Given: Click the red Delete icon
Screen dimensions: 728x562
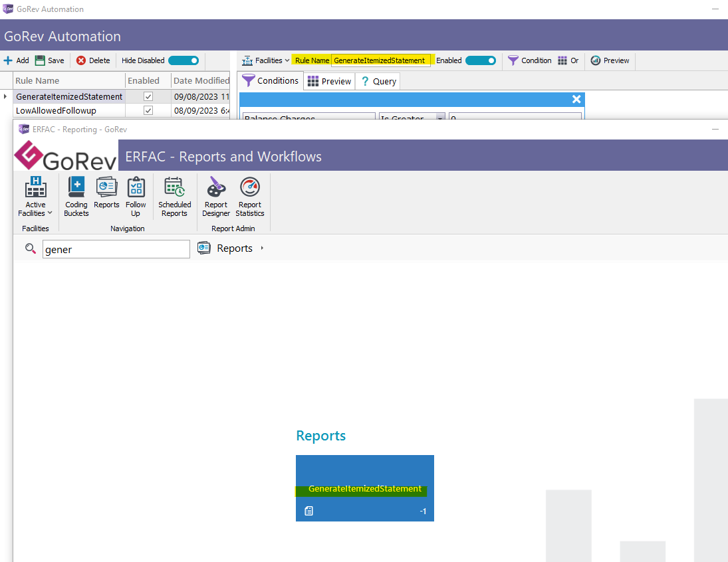Looking at the screenshot, I should pos(81,60).
